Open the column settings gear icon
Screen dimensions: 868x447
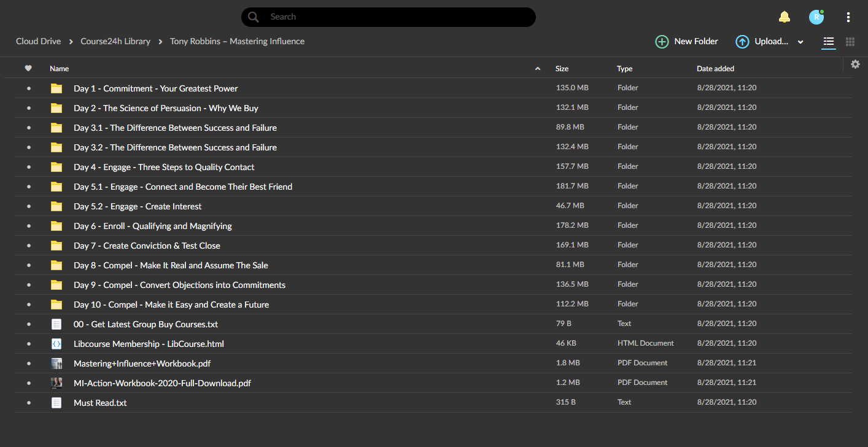tap(855, 64)
